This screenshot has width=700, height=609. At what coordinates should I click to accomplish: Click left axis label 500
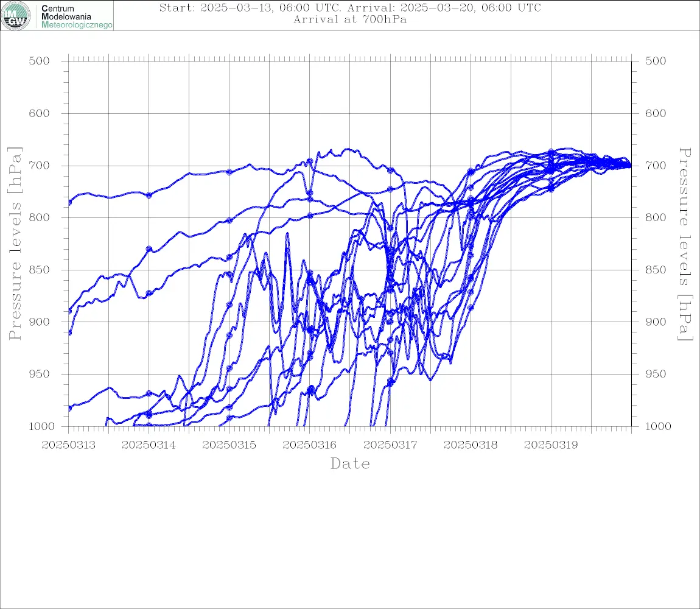point(40,61)
